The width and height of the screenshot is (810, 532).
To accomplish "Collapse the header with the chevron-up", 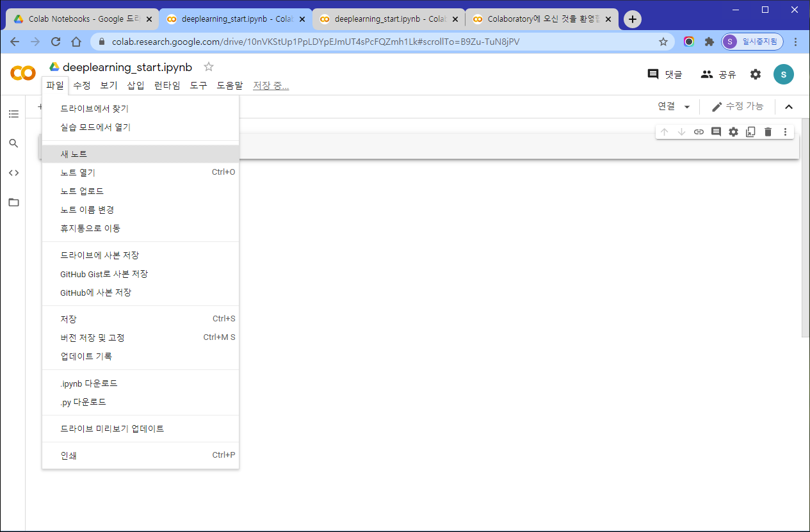I will 790,107.
